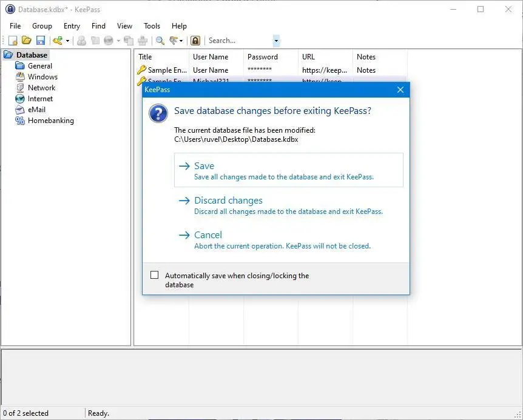Click the Homebanking group label
This screenshot has width=523, height=420.
click(51, 121)
